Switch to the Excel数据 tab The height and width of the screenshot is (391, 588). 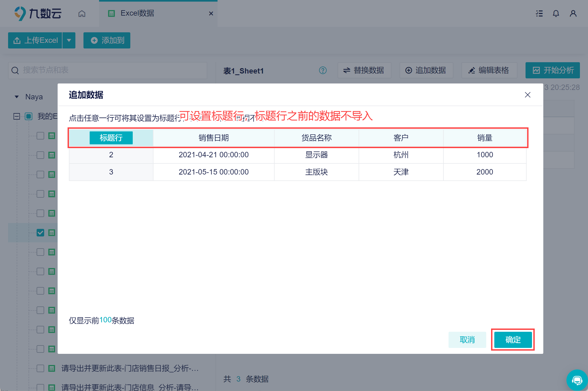pos(137,13)
